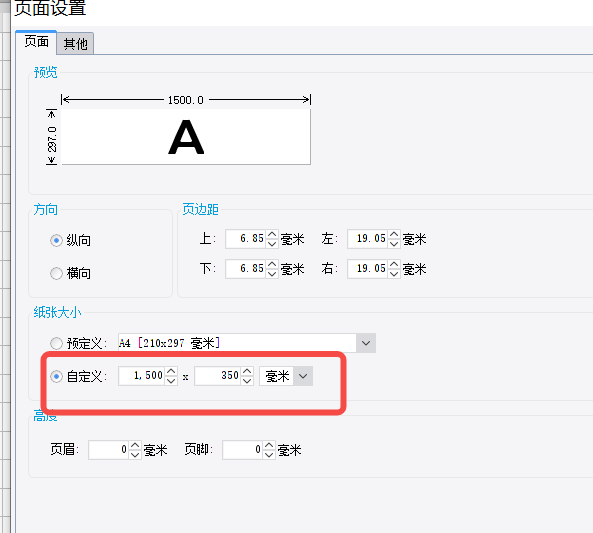Image resolution: width=593 pixels, height=533 pixels.
Task: Select the 横向 orientation radio button
Action: point(56,273)
